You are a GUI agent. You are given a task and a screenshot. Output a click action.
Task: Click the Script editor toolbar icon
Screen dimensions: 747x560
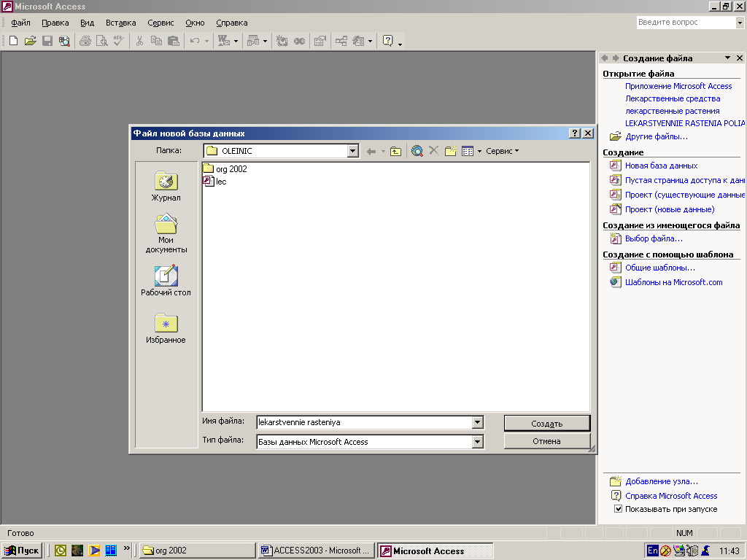pyautogui.click(x=299, y=41)
